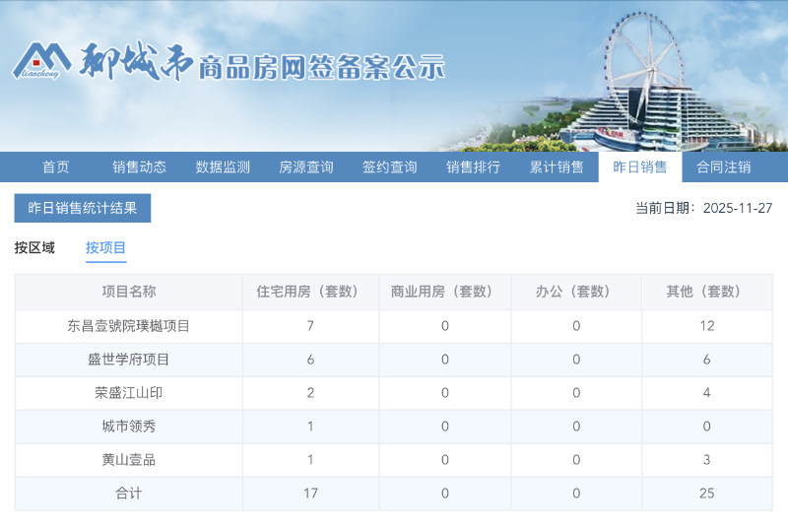This screenshot has height=532, width=788.
Task: Select the 按项目 tab
Action: click(x=105, y=247)
